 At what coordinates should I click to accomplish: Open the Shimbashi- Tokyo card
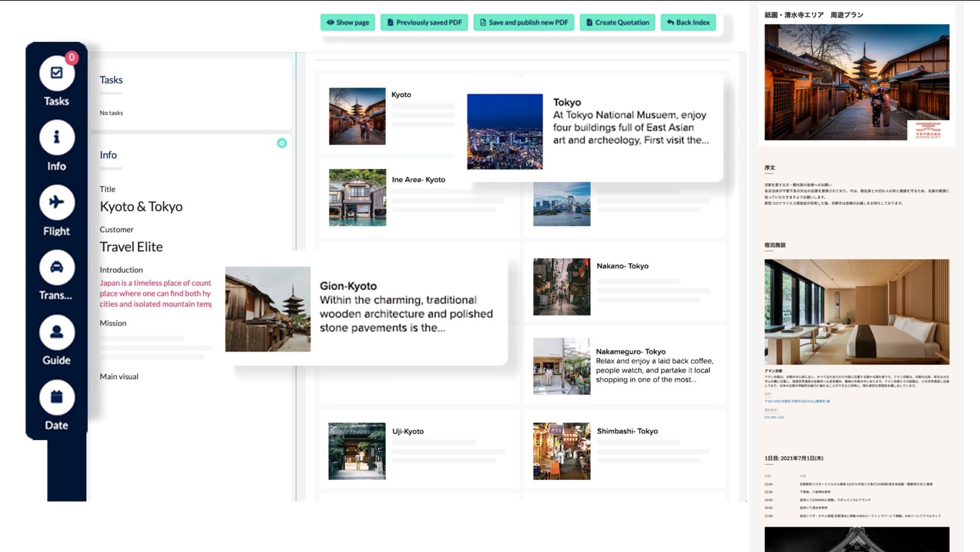tap(627, 431)
